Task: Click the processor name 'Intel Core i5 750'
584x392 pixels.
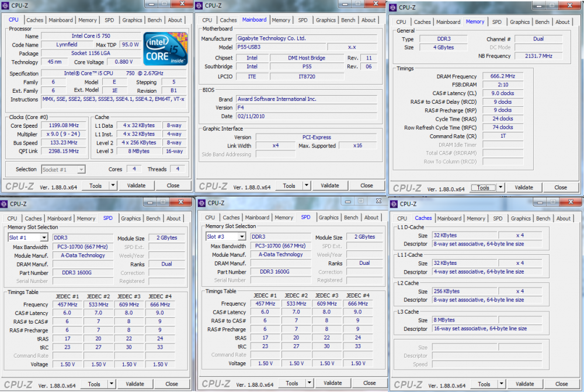Action: 91,36
